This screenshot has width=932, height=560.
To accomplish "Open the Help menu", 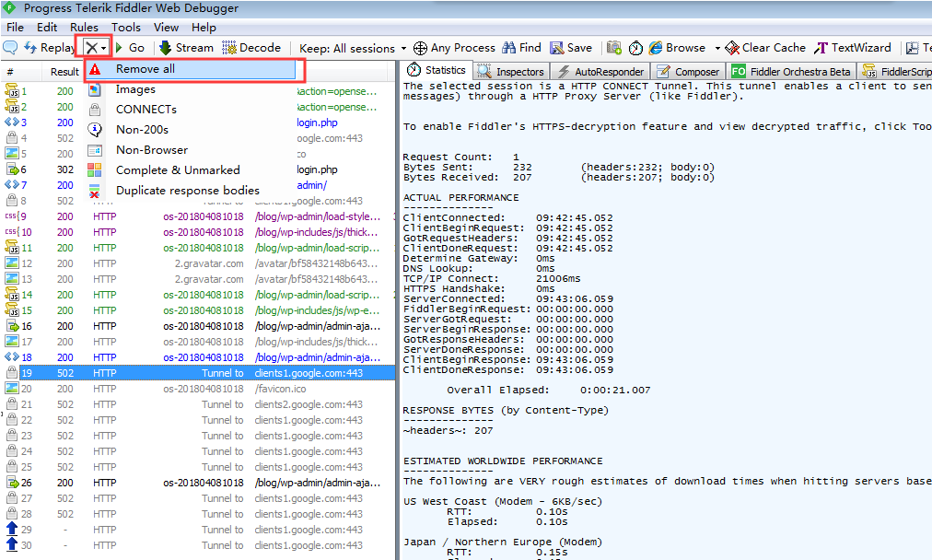I will (204, 28).
